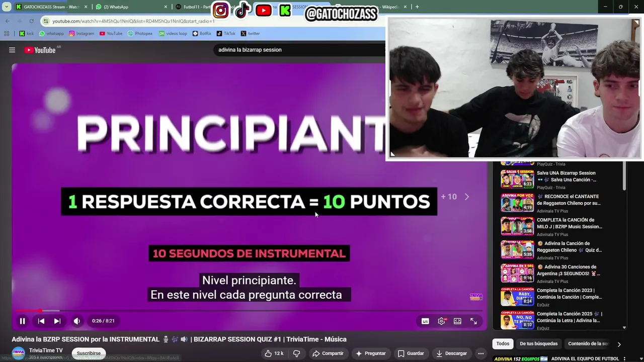Click the Preguntar button
The width and height of the screenshot is (644, 362).
point(370,353)
